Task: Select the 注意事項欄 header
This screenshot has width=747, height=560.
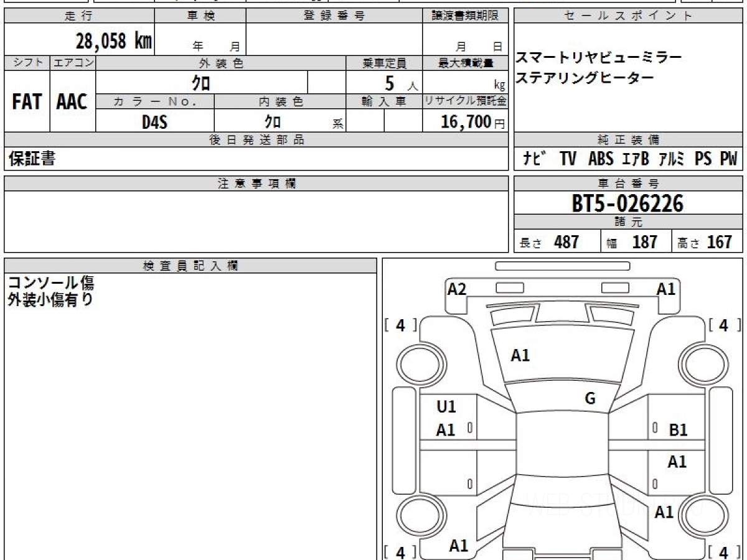Action: coord(256,184)
